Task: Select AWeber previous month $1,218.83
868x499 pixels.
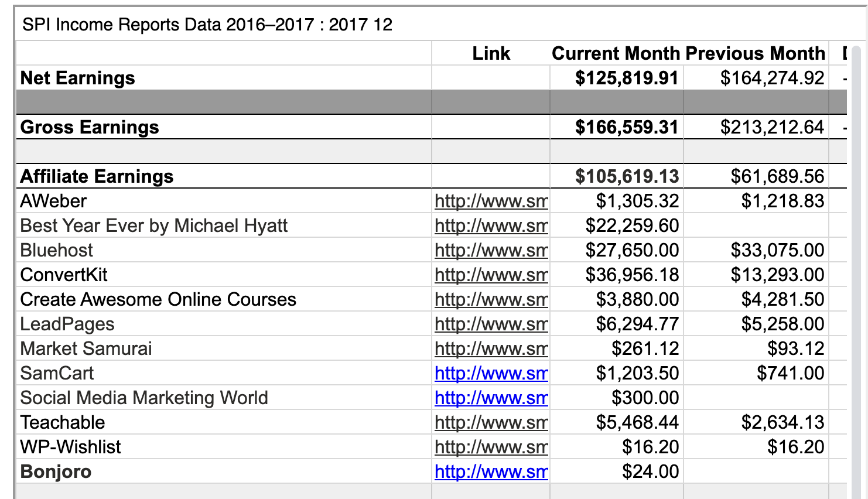Action: [782, 201]
